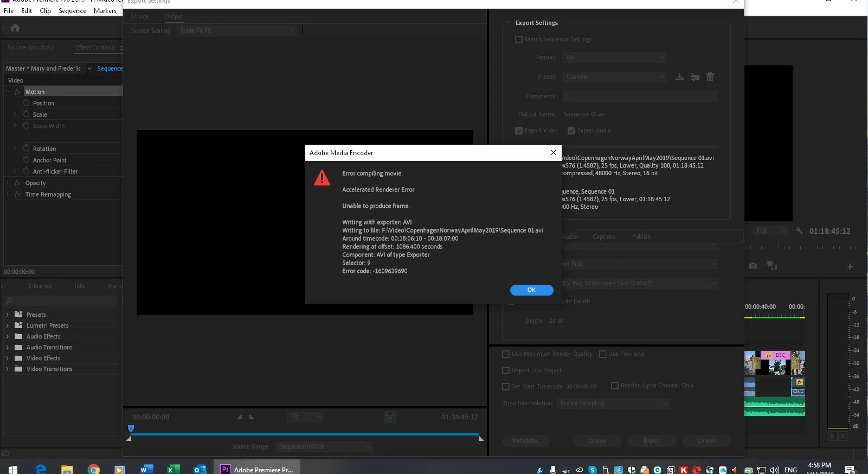Open the Source Range dropdown

coord(324,447)
